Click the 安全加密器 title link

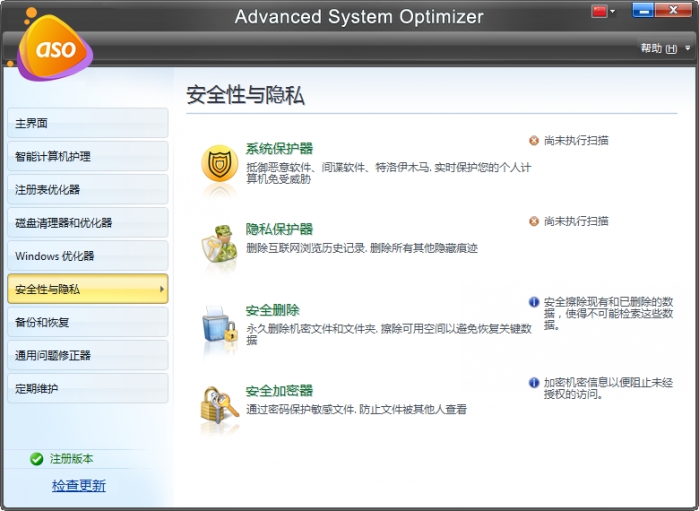[279, 391]
